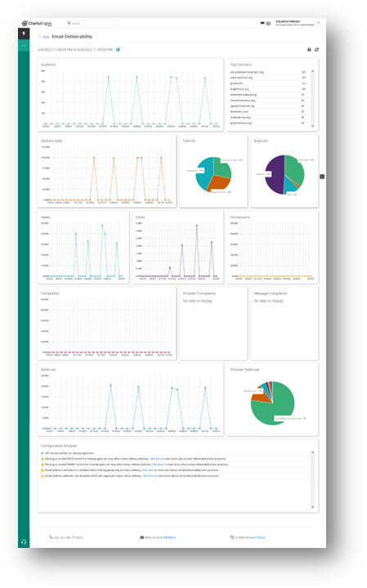The width and height of the screenshot is (367, 588).
Task: Click the envelope icon in footer
Action: [142, 537]
